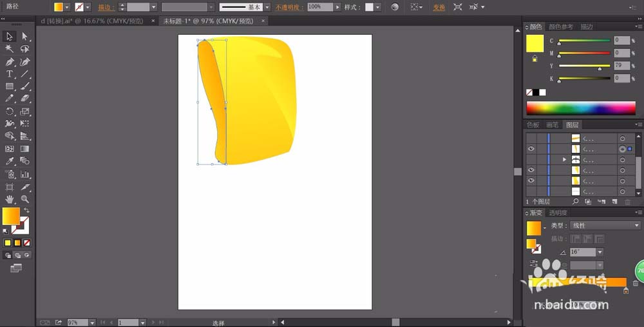Select the Pen tool
644x327 pixels.
tap(10, 62)
